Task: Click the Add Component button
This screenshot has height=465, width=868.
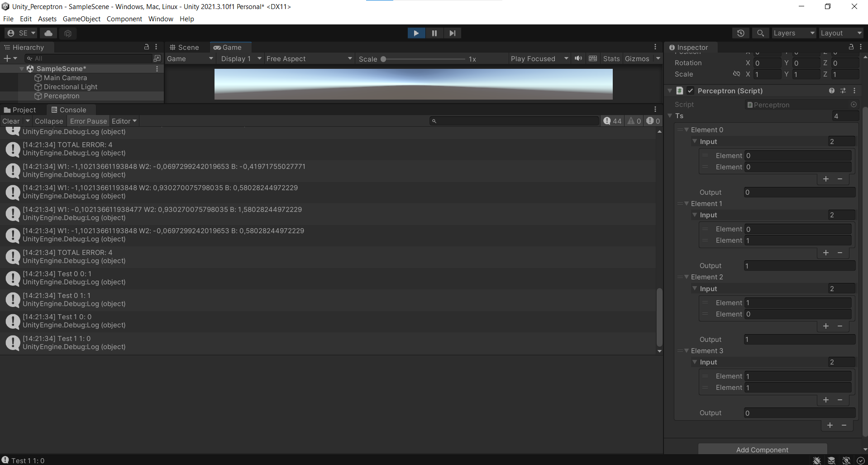Action: (762, 449)
